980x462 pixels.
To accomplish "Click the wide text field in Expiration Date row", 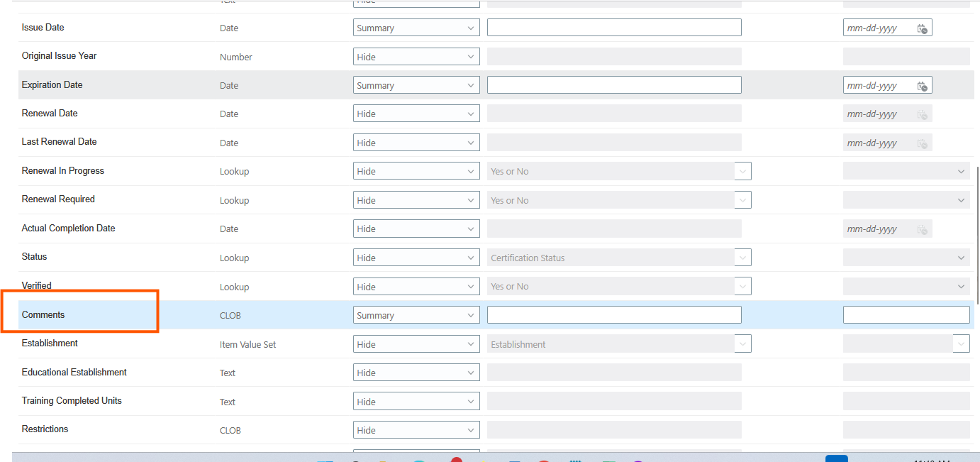I will (614, 85).
